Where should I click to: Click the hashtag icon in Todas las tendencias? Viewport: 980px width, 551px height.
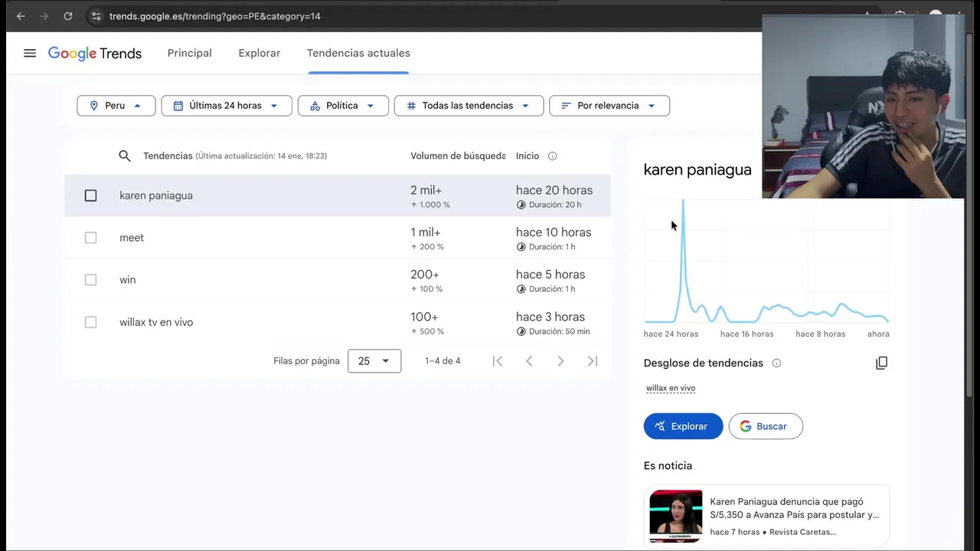tap(411, 106)
